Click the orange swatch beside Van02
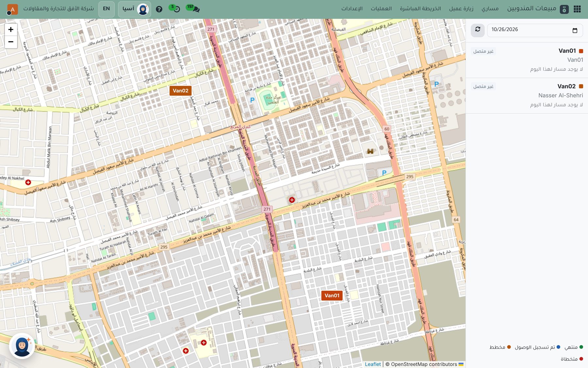Screen dimensions: 588x368 (x=581, y=86)
